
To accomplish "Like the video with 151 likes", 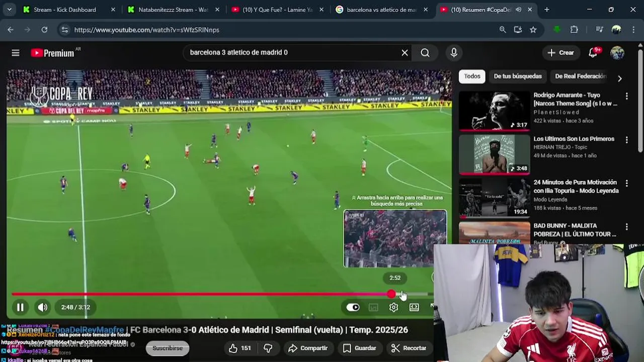I will click(x=240, y=348).
